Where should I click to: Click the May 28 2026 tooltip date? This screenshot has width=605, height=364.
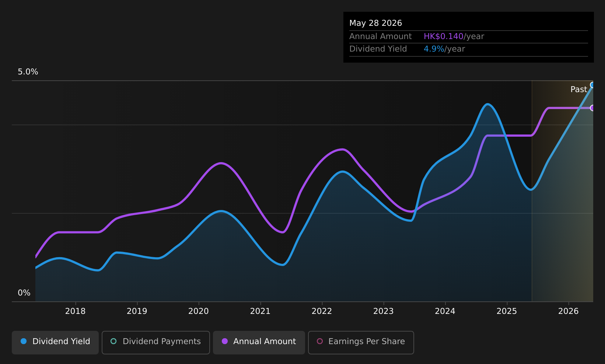(375, 23)
